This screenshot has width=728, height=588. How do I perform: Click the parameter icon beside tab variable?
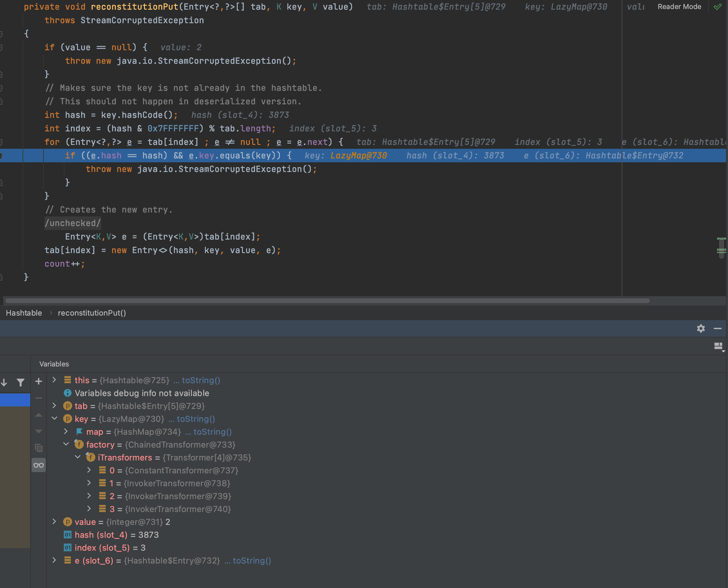[67, 406]
